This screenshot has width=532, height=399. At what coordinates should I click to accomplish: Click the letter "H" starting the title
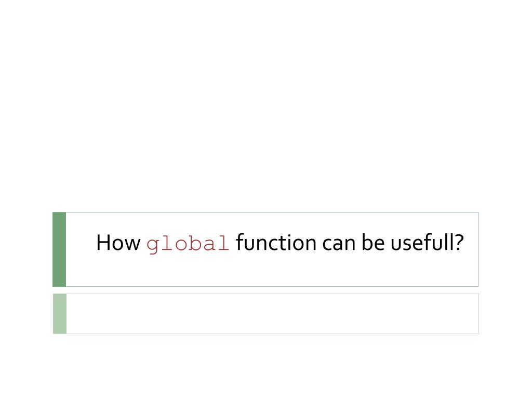point(103,243)
